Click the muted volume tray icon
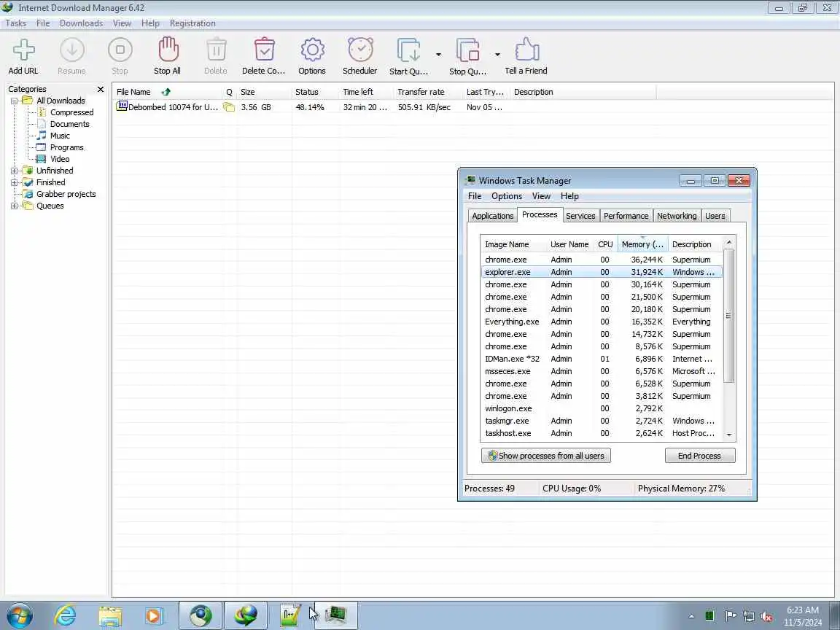840x630 pixels. [x=766, y=617]
